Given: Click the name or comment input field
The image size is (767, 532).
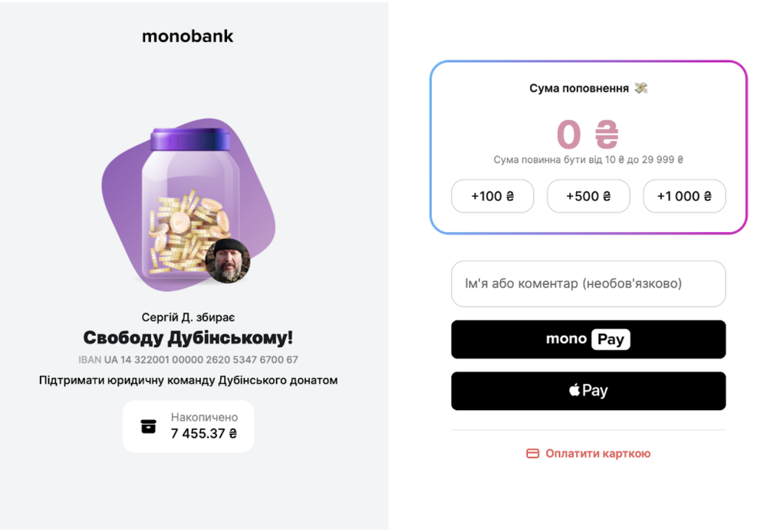Looking at the screenshot, I should (588, 284).
